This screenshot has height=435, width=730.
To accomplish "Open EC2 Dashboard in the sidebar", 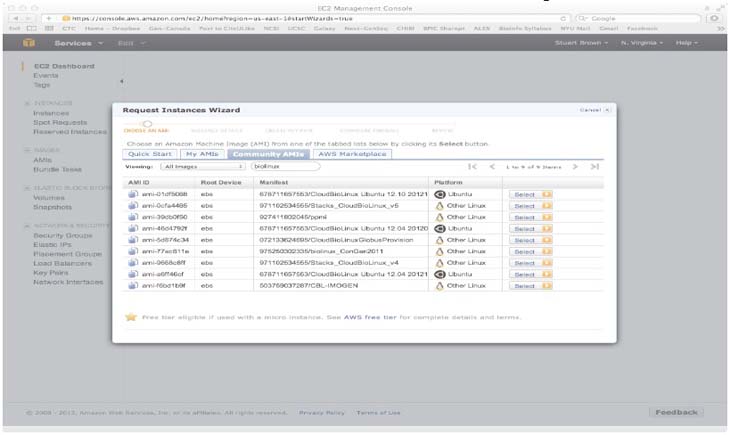I will click(64, 66).
